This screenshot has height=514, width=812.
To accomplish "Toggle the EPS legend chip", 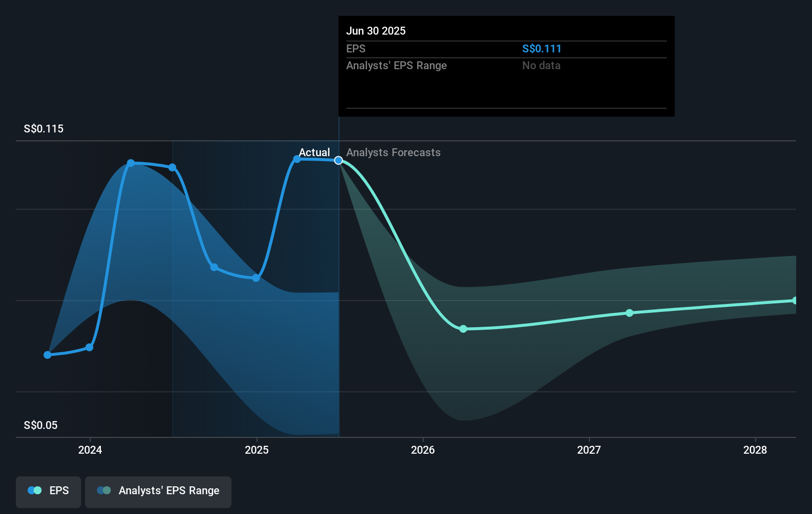I will [48, 491].
